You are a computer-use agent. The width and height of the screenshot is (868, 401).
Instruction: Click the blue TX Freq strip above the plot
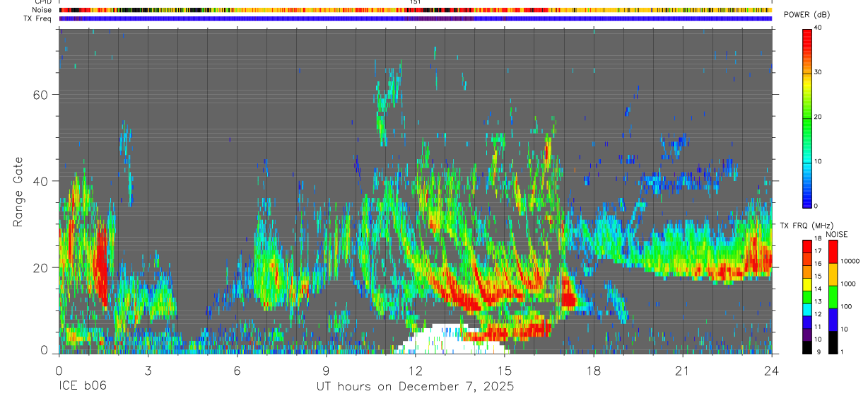[415, 18]
